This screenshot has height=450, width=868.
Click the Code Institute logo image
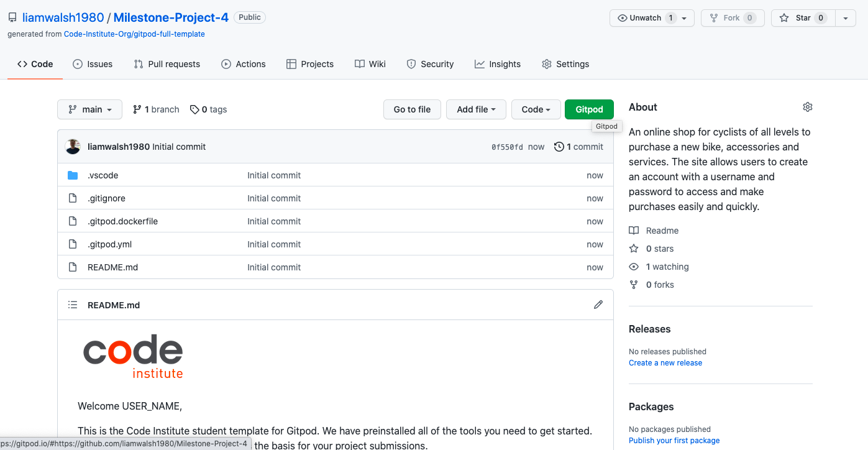133,356
